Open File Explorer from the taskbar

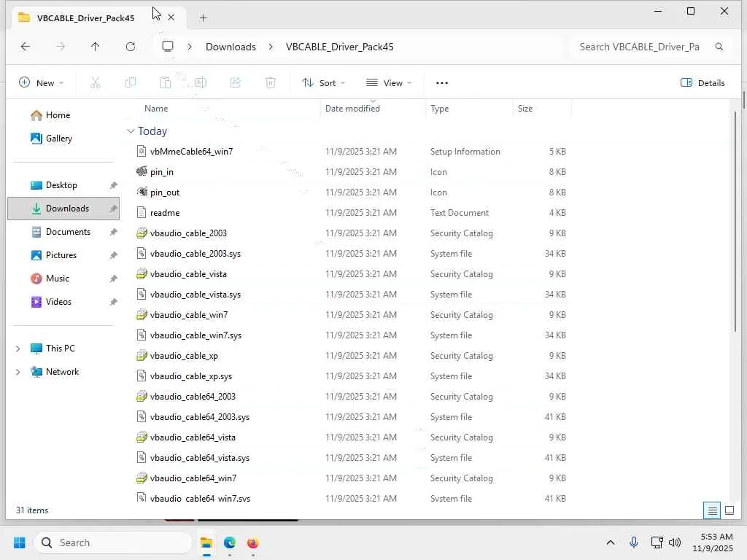(206, 542)
